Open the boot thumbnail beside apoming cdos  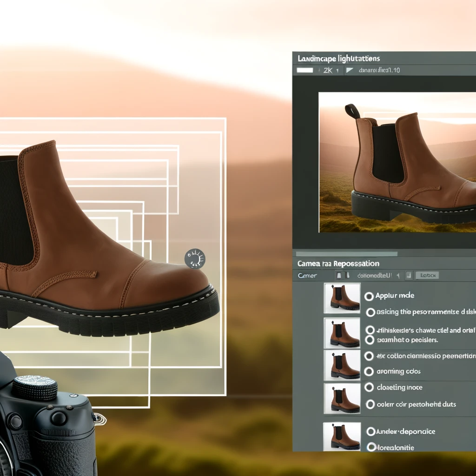coord(342,365)
